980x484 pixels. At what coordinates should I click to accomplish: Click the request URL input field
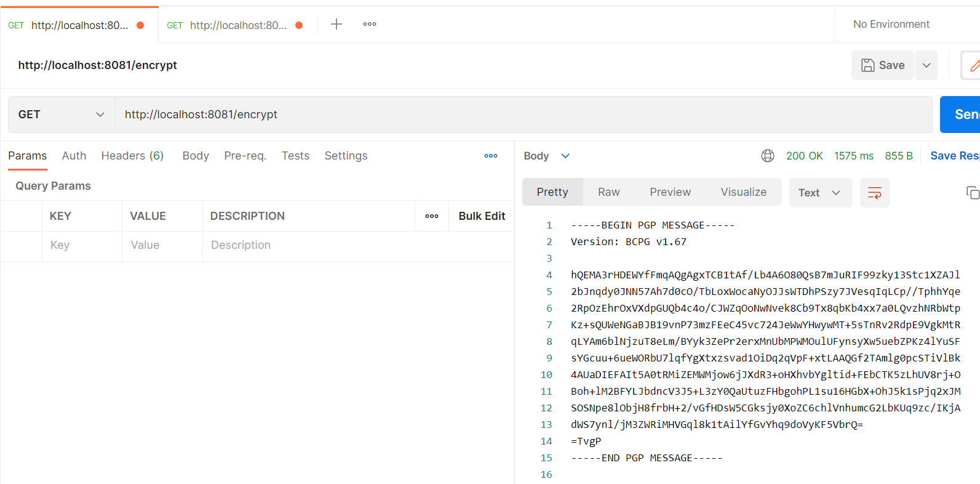[x=523, y=115]
